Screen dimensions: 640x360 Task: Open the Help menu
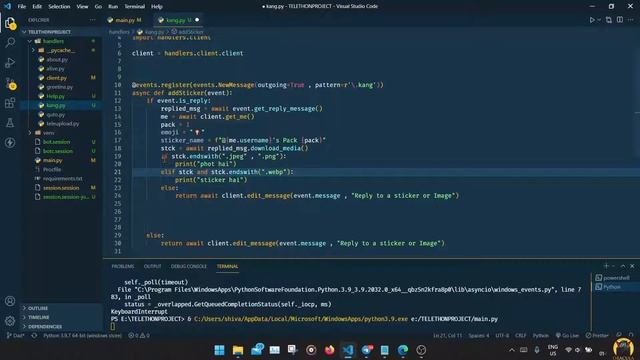click(157, 7)
